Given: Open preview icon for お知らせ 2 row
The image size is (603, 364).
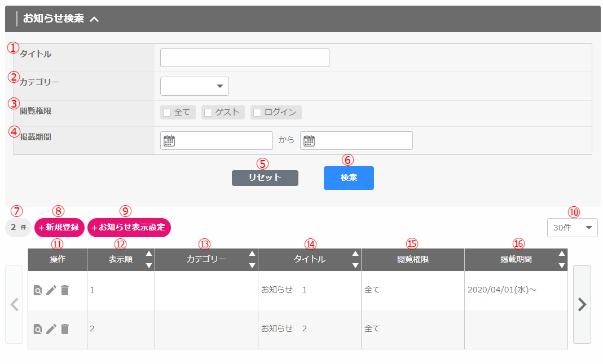Looking at the screenshot, I should pos(38,329).
